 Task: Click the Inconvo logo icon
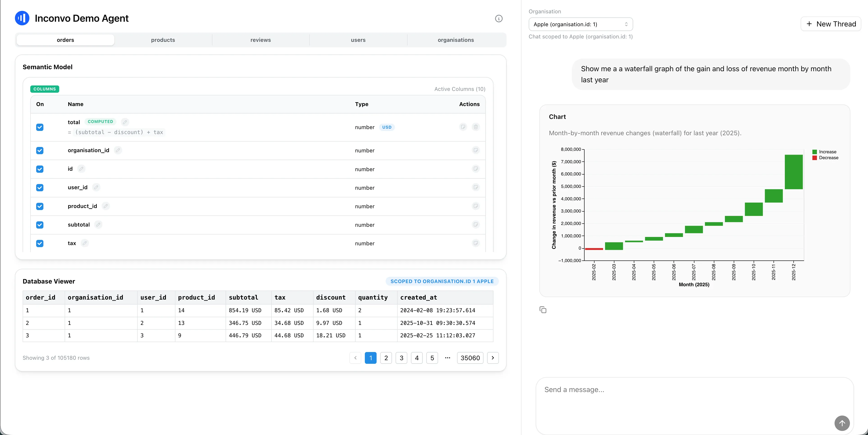pyautogui.click(x=22, y=18)
